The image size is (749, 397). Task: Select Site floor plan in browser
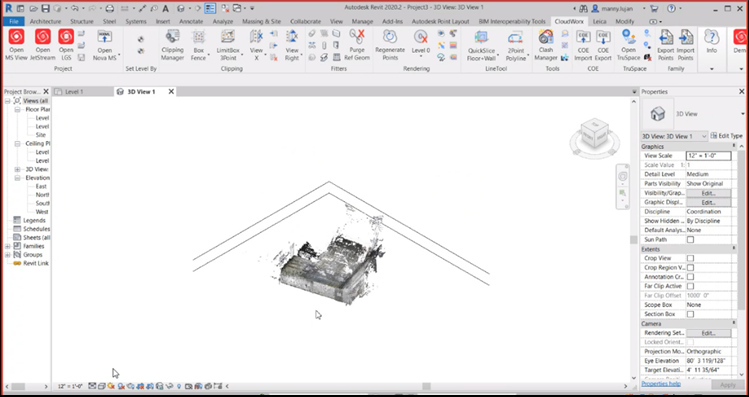[x=41, y=135]
